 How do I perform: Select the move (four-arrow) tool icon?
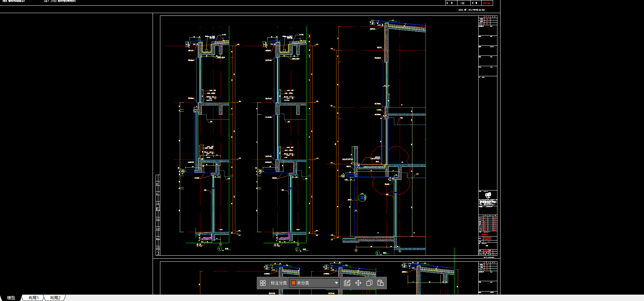[358, 283]
